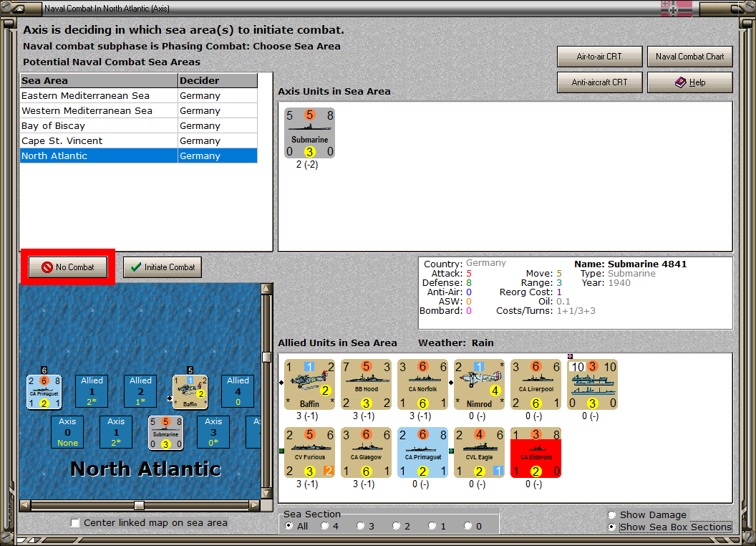Viewport: 756px width, 546px height.
Task: Open the Naval Combat Chart
Action: pyautogui.click(x=690, y=57)
